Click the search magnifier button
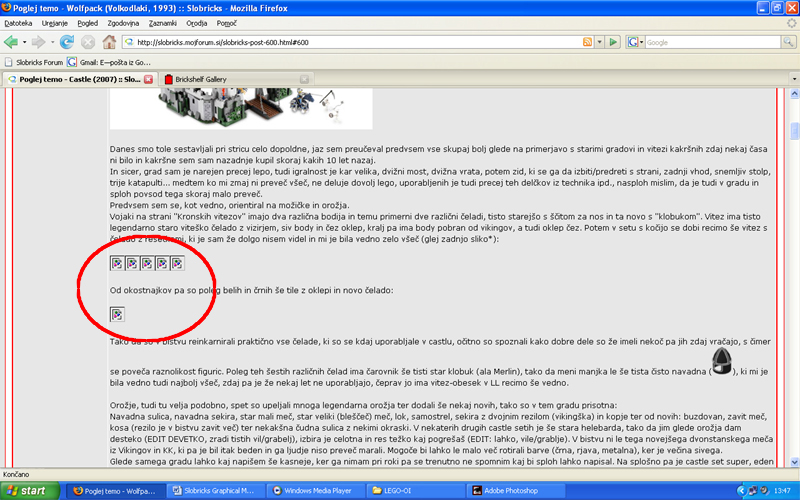The height and width of the screenshot is (500, 800). click(788, 42)
